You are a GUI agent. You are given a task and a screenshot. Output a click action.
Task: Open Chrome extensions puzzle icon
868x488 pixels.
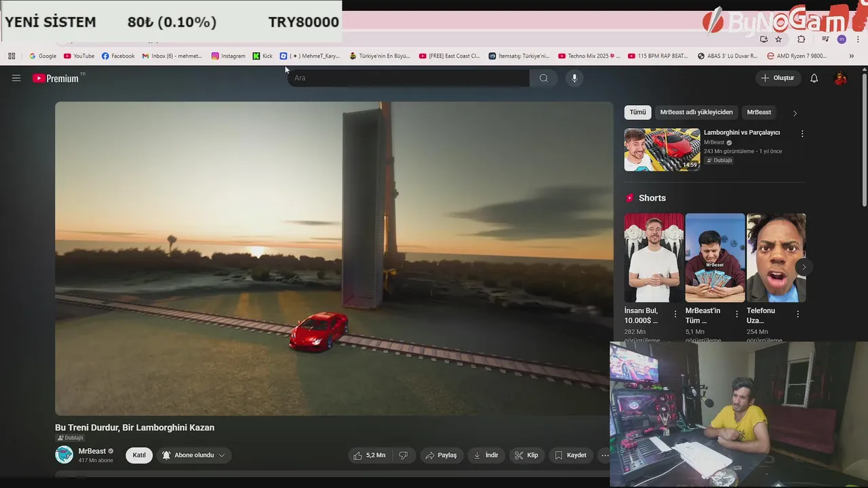[801, 39]
